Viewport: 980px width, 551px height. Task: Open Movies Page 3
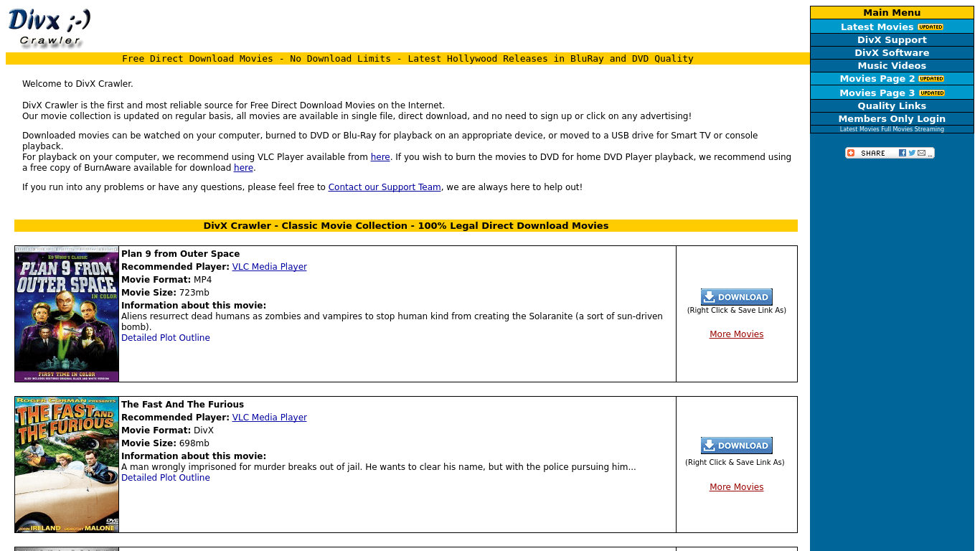877,93
